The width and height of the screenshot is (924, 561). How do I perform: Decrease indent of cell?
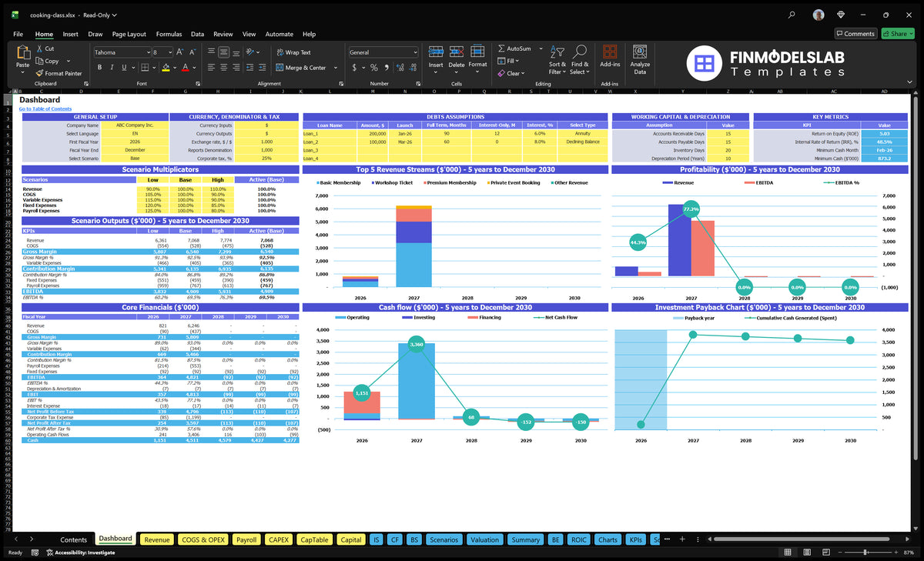[x=249, y=67]
